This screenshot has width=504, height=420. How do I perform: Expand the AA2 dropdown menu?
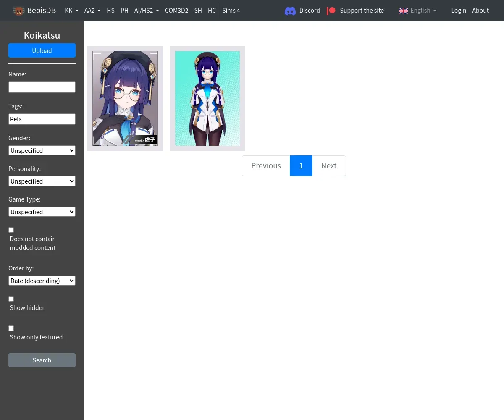[92, 10]
